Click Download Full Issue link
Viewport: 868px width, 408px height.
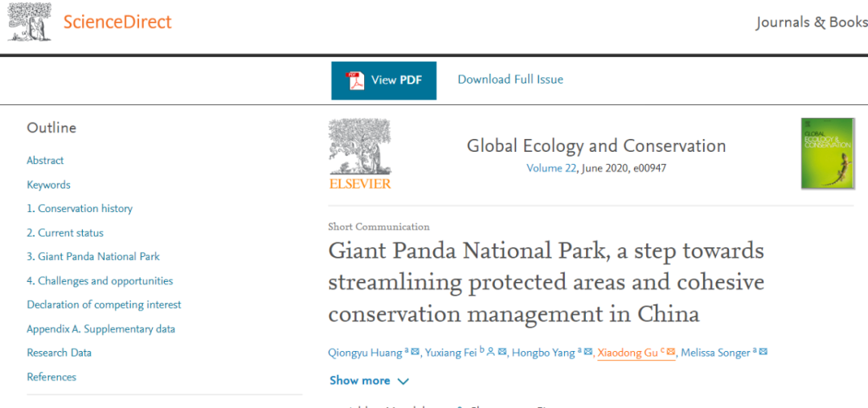(510, 80)
